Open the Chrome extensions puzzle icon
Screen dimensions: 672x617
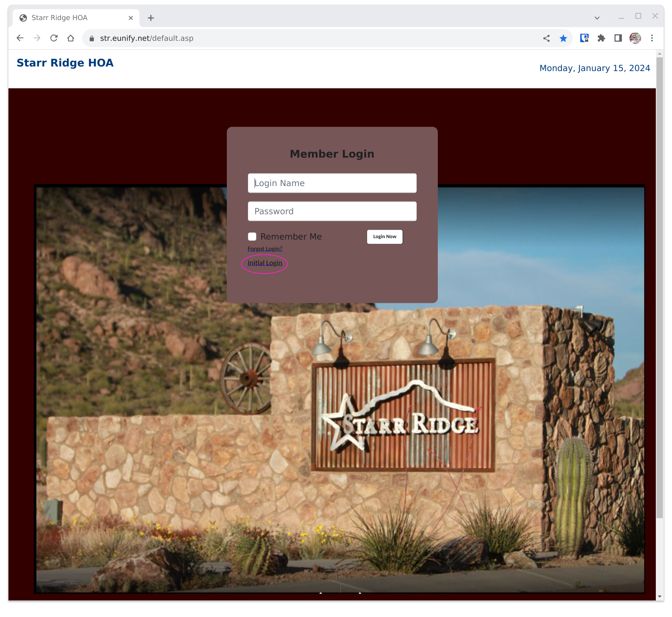click(601, 38)
